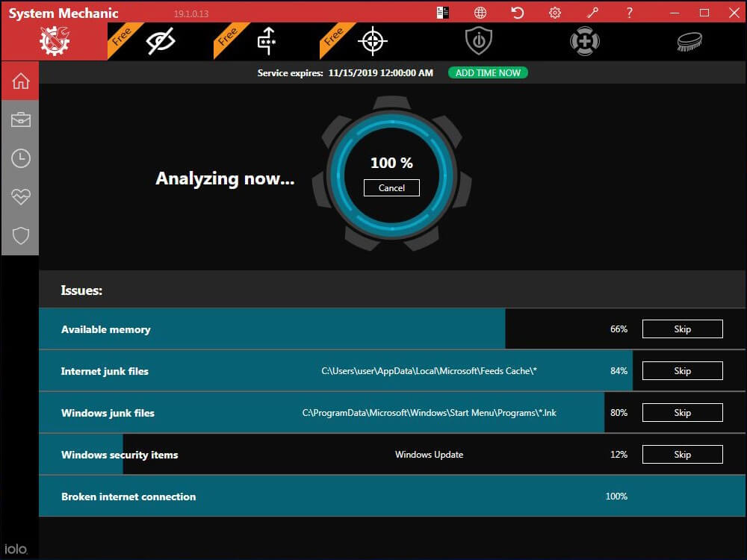The image size is (747, 560).
Task: Select the Malware Killer crosshair icon
Action: coord(373,41)
